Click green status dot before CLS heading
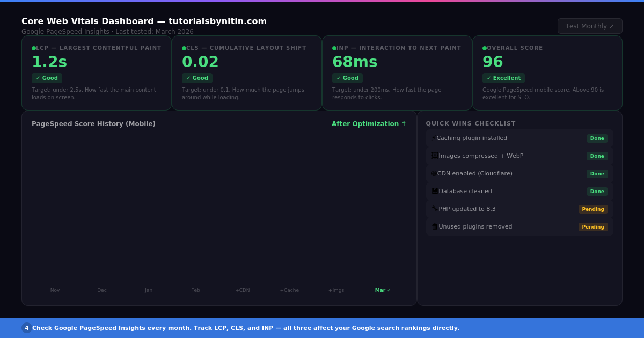This screenshot has width=644, height=338. click(184, 48)
